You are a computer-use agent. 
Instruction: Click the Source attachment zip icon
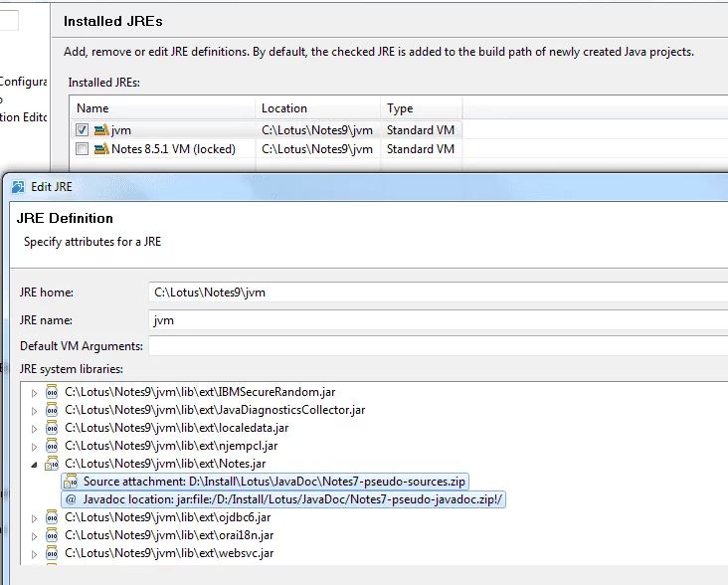71,482
